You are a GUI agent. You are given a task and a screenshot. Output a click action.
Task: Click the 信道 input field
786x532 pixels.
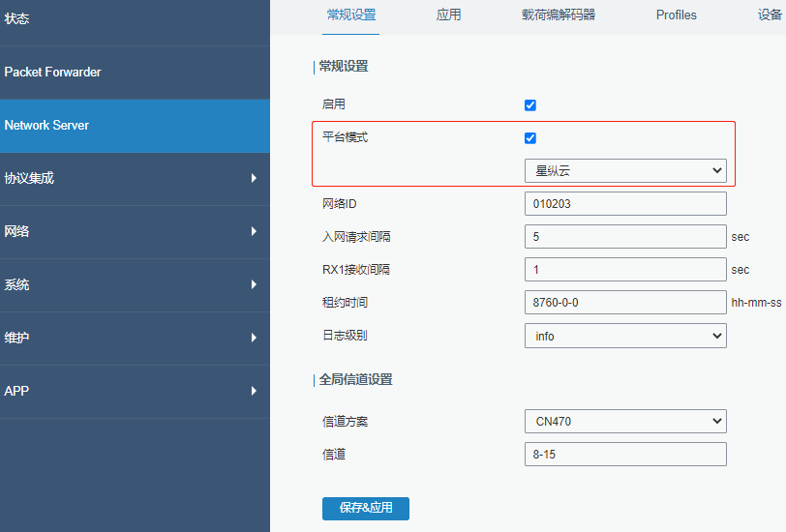click(x=625, y=455)
